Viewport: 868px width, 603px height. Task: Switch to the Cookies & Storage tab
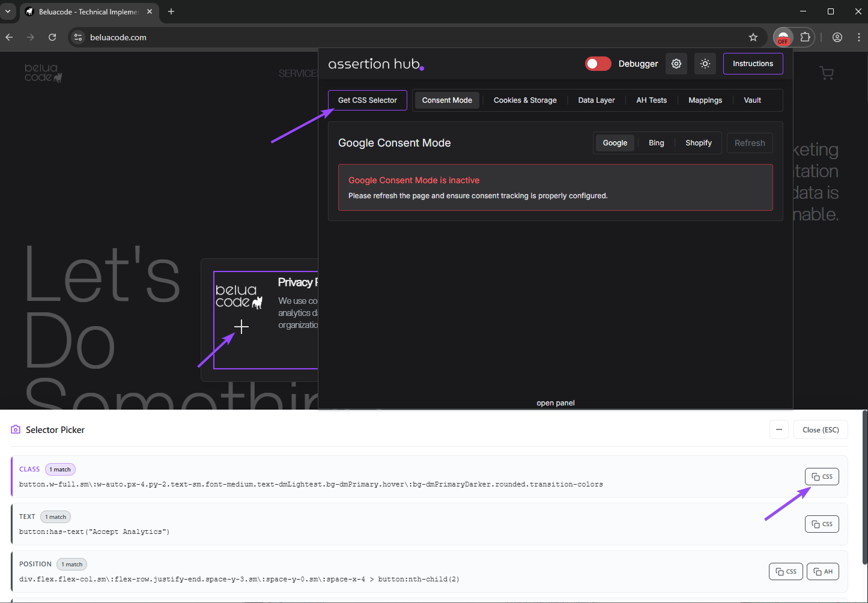click(x=524, y=100)
